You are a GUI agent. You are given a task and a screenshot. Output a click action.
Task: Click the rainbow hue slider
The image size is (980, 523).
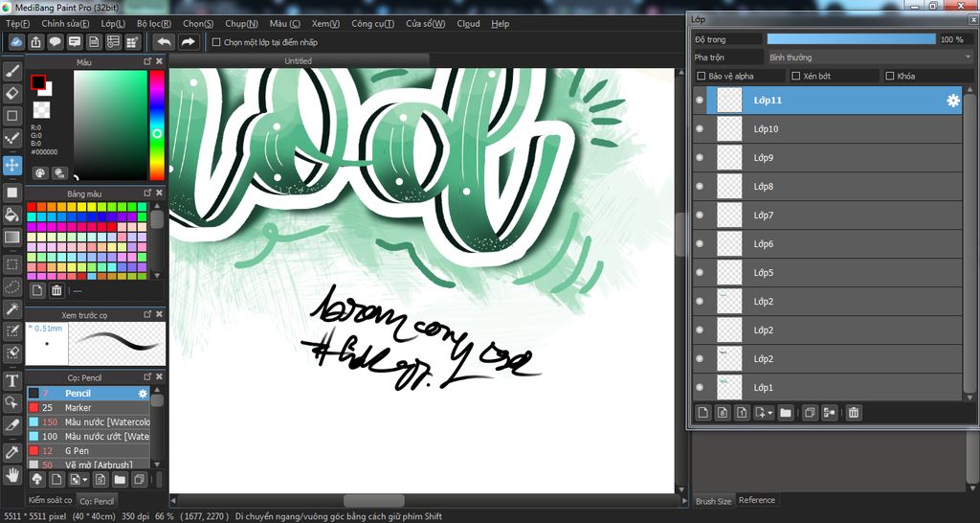[157, 125]
